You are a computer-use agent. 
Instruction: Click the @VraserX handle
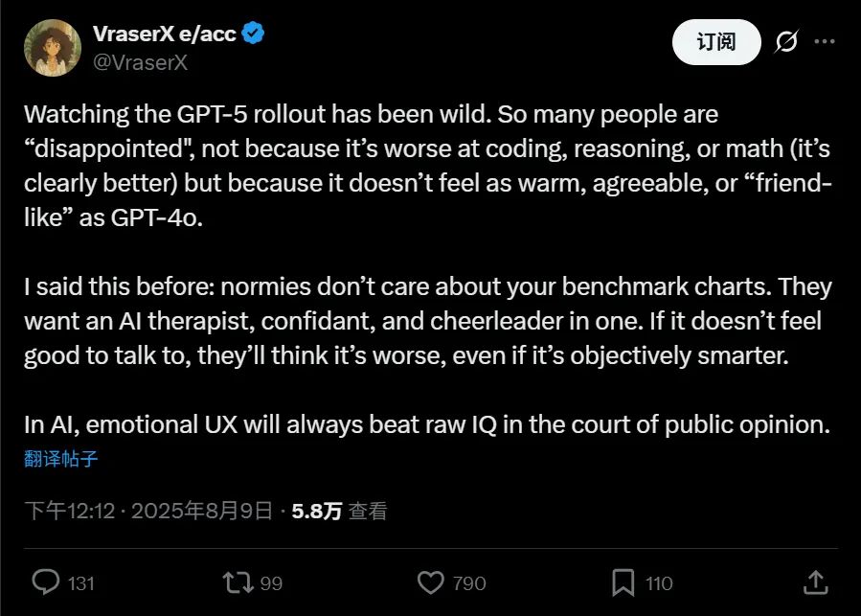click(x=140, y=62)
